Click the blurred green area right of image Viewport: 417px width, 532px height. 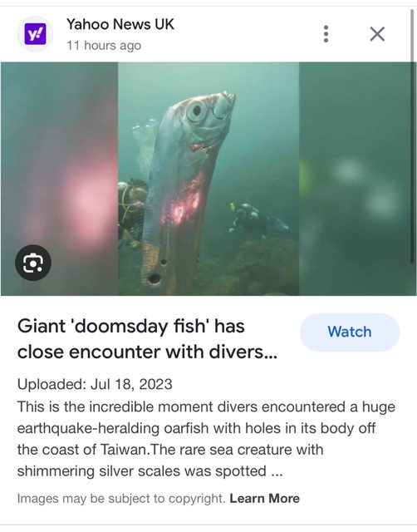(356, 179)
